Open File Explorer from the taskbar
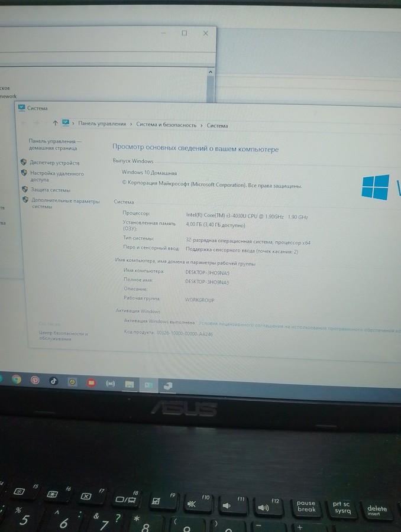Viewport: 401px width, 532px height. click(x=129, y=384)
